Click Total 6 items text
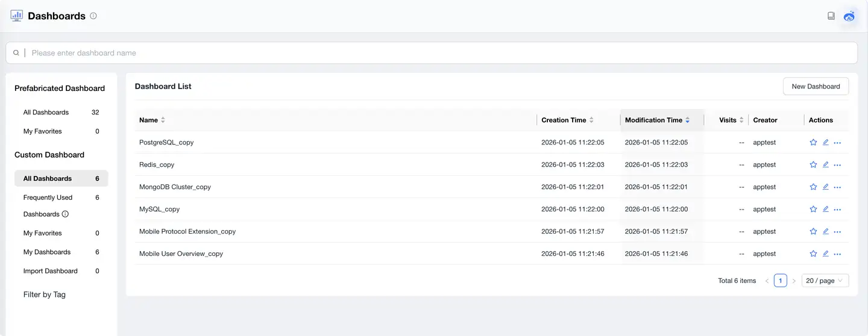The height and width of the screenshot is (336, 868). pyautogui.click(x=737, y=281)
